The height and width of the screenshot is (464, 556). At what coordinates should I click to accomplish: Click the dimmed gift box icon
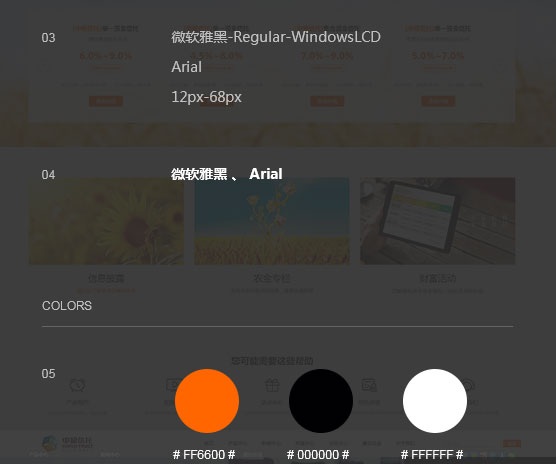[272, 385]
